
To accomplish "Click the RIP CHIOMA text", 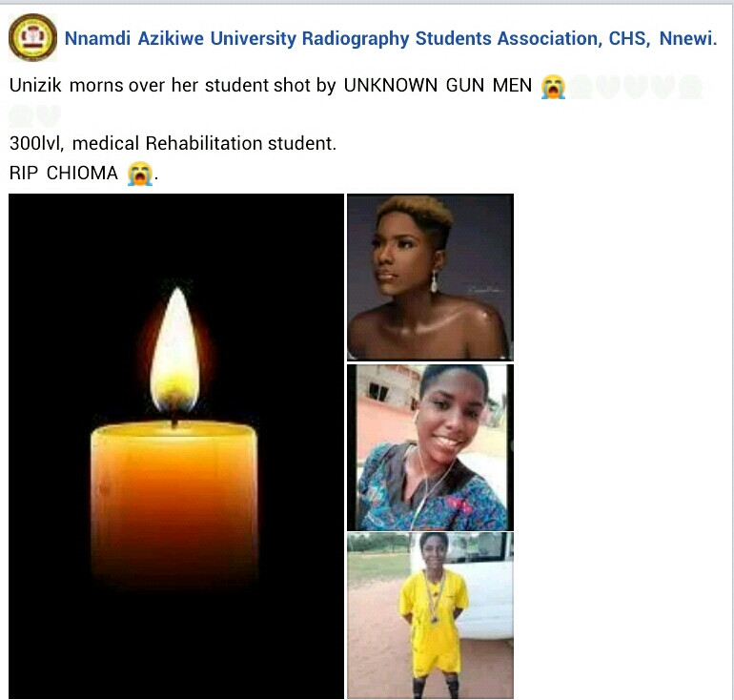I will (x=64, y=174).
